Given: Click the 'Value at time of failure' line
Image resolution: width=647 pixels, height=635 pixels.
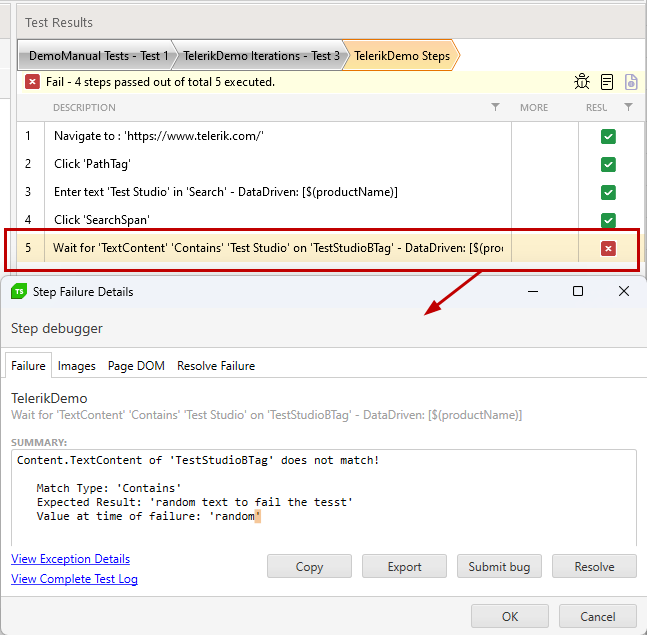Looking at the screenshot, I should click(x=149, y=516).
